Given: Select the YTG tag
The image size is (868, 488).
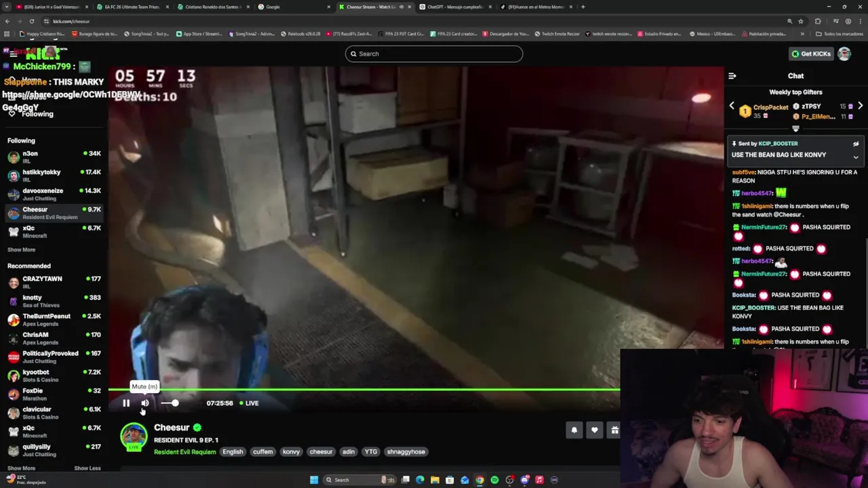Looking at the screenshot, I should [371, 452].
